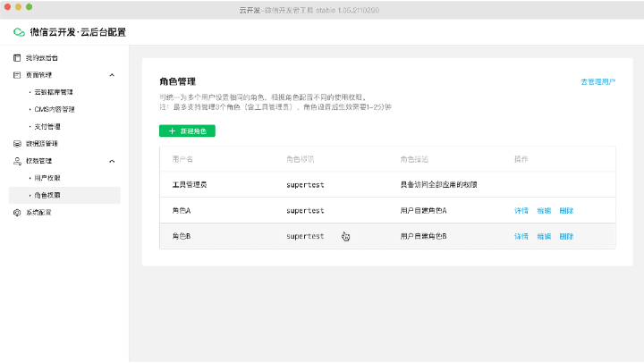Click supertest in the 工具管理员 row

pyautogui.click(x=305, y=185)
